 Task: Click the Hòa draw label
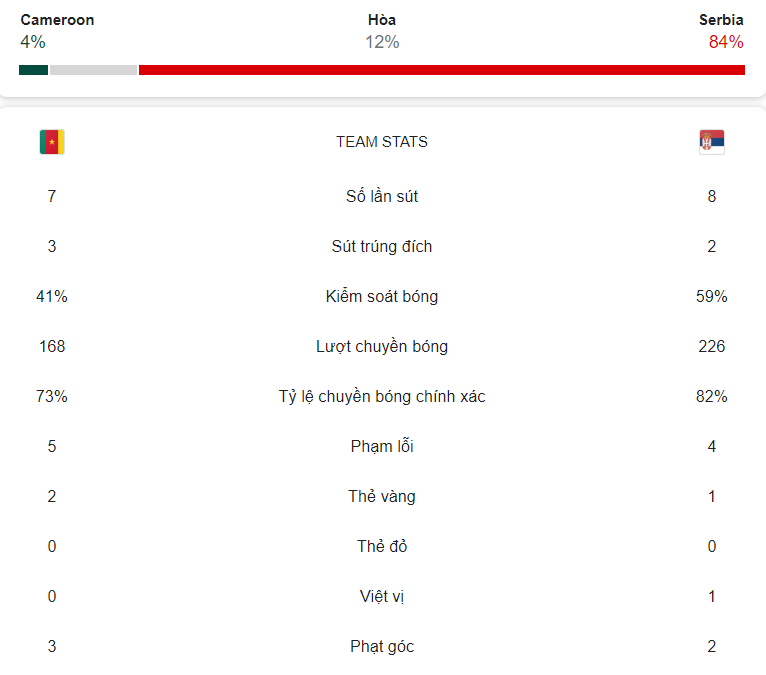382,20
